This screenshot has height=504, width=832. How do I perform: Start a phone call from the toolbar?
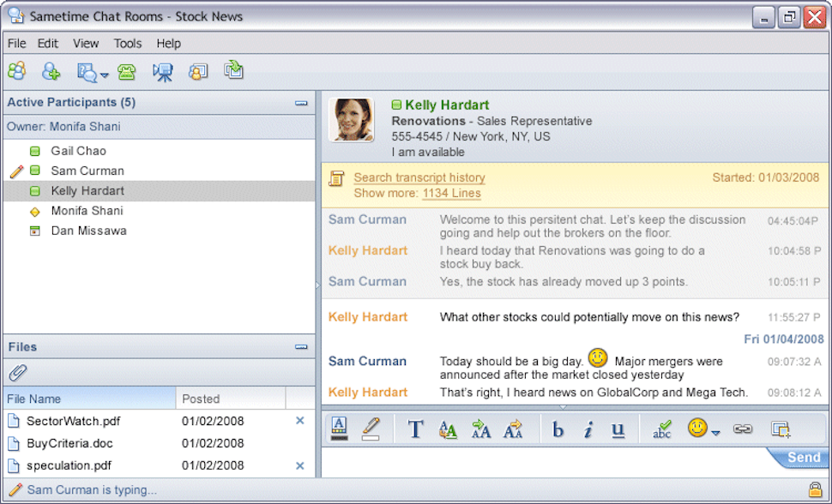(127, 71)
